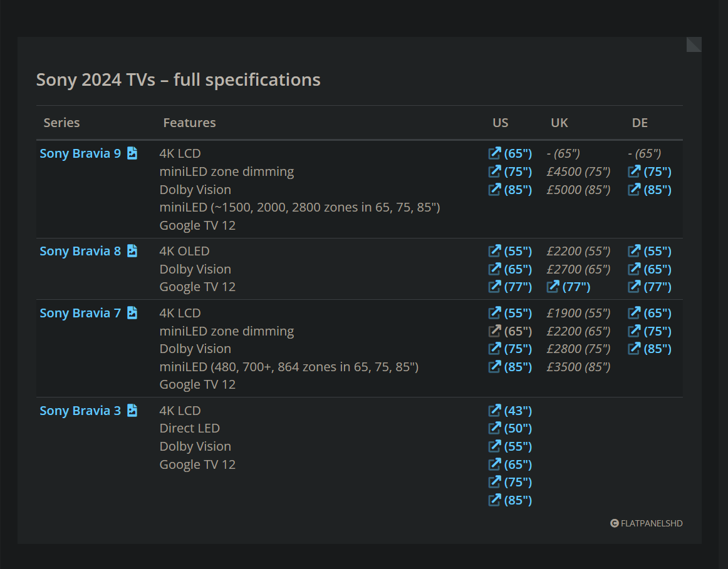
Task: Click external link icon for Bravia 3 US 85"
Action: click(494, 500)
